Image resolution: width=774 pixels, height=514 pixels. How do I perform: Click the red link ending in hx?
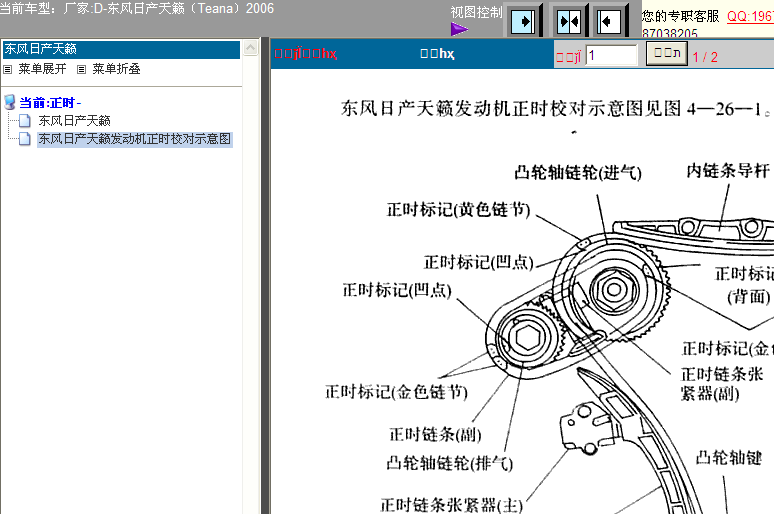[x=306, y=53]
